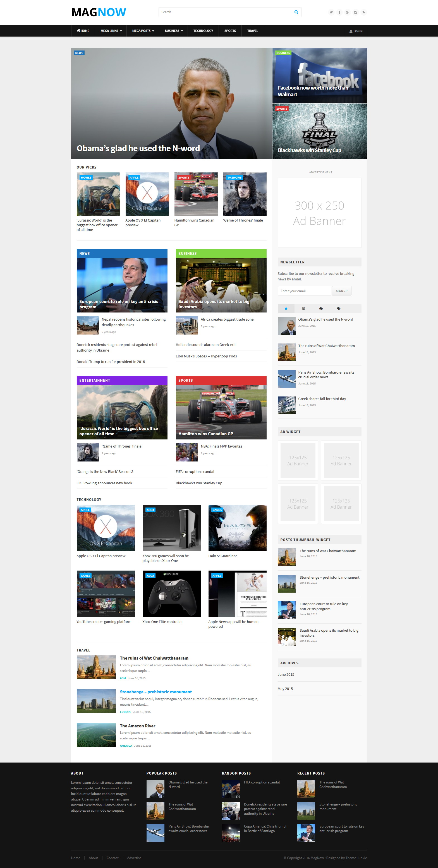
Task: Expand the Mega Posts dropdown menu
Action: click(143, 31)
